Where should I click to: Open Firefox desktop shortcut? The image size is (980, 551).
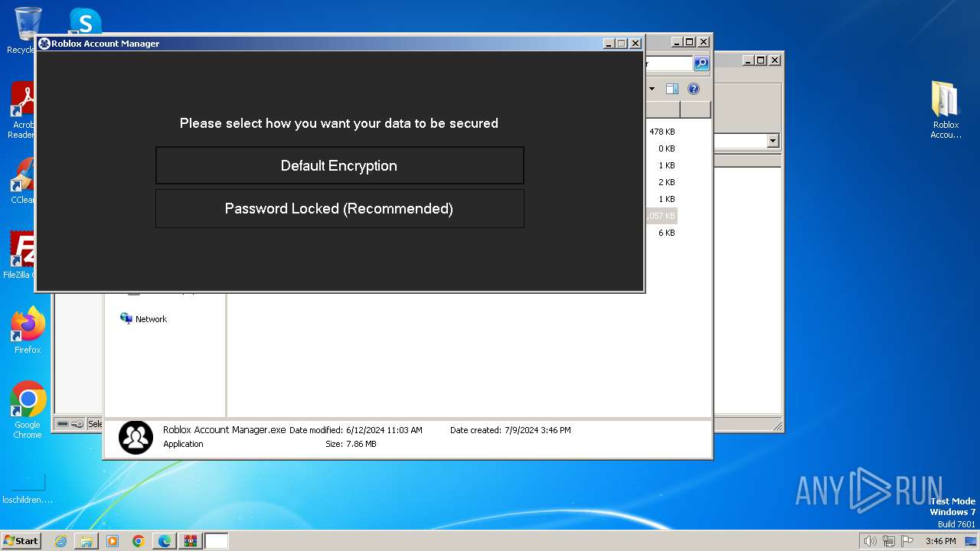[28, 331]
